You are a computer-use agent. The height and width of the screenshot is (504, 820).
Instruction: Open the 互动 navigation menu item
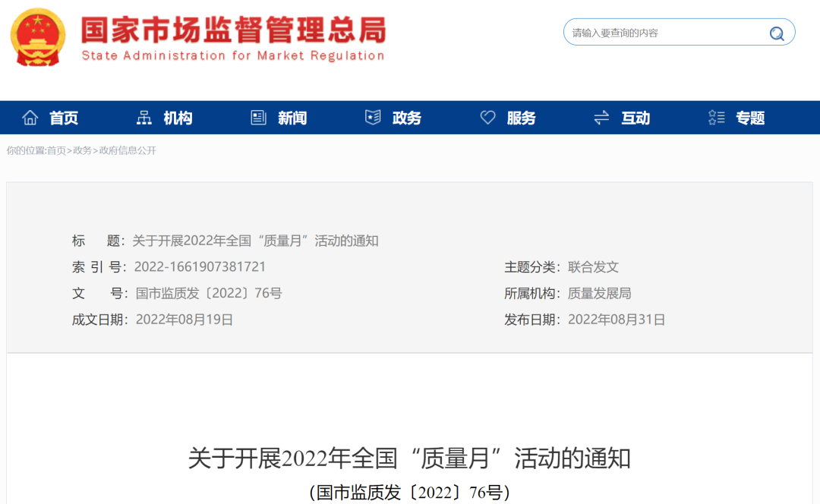click(x=635, y=118)
